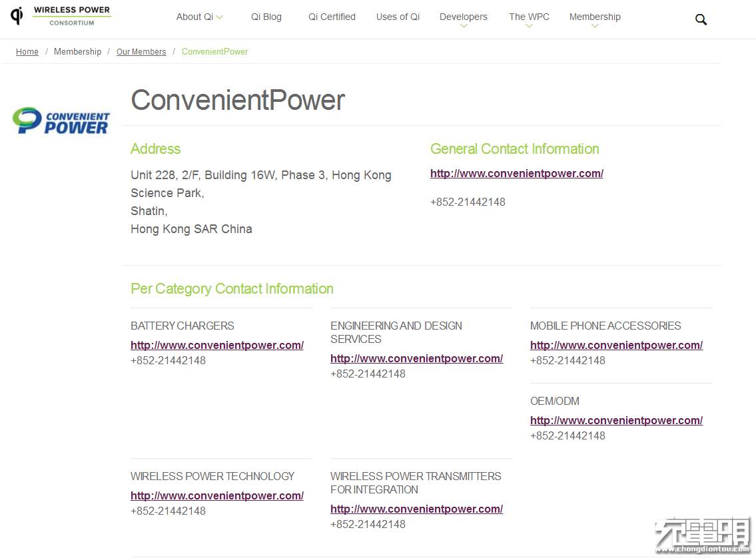
Task: Click the phone number under Wireless Power Technology
Action: click(169, 511)
